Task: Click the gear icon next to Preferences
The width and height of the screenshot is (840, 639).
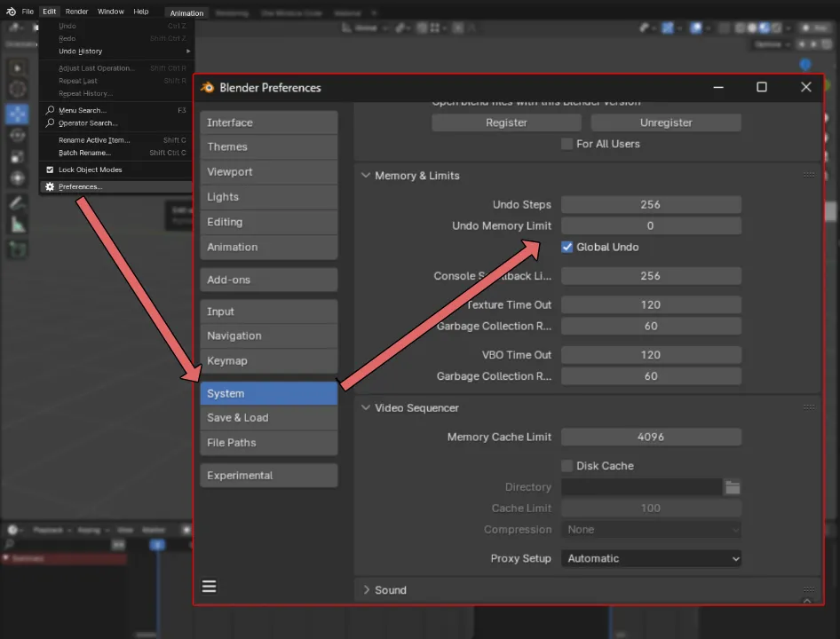Action: [50, 186]
